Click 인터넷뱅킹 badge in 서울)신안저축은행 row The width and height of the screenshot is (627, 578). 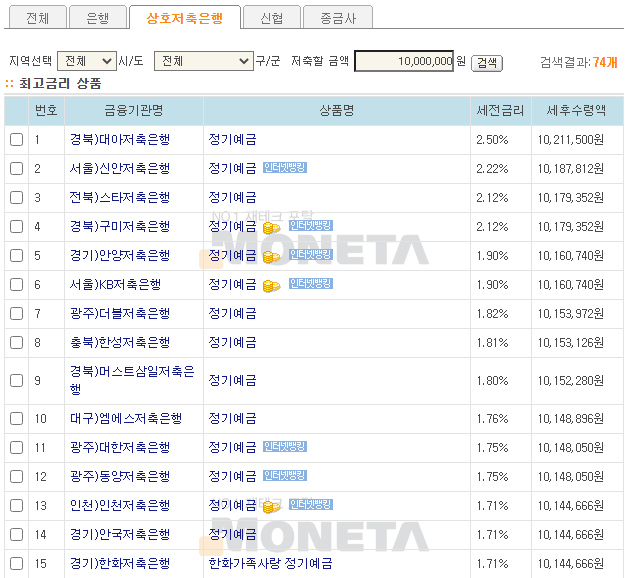[x=285, y=168]
